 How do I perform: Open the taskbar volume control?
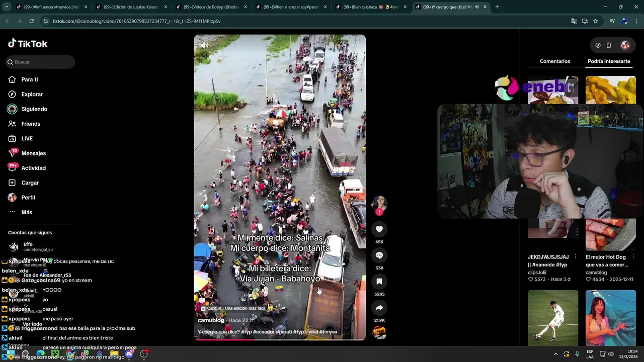tap(611, 354)
